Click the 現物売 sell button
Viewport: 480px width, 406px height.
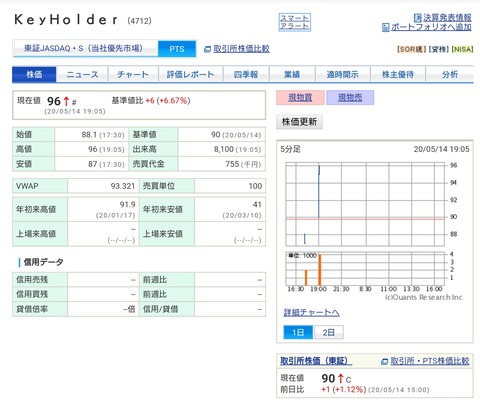click(x=350, y=98)
